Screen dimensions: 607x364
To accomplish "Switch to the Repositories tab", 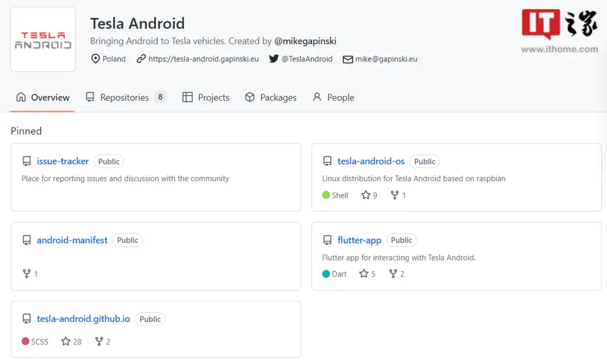I will [125, 98].
